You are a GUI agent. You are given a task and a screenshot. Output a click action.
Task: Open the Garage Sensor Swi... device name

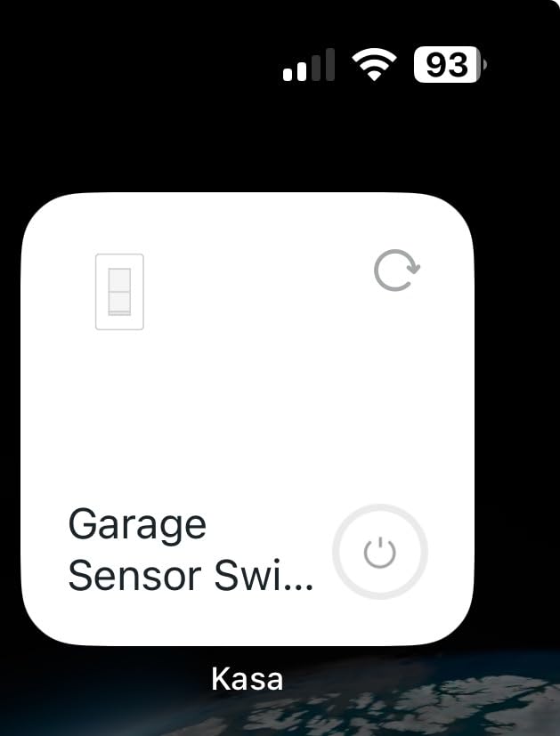191,550
